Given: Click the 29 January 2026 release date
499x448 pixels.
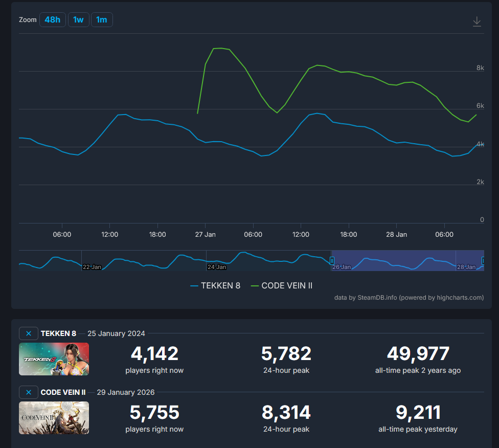Looking at the screenshot, I should click(126, 392).
